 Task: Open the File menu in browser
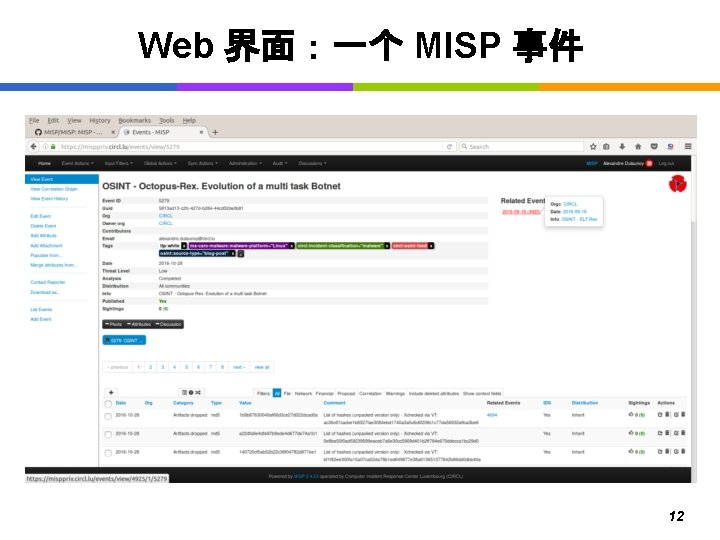click(x=34, y=120)
